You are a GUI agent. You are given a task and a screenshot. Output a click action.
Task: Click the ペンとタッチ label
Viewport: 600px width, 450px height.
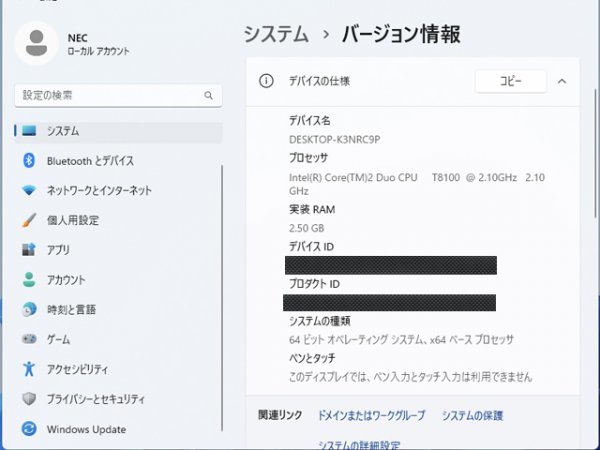312,358
